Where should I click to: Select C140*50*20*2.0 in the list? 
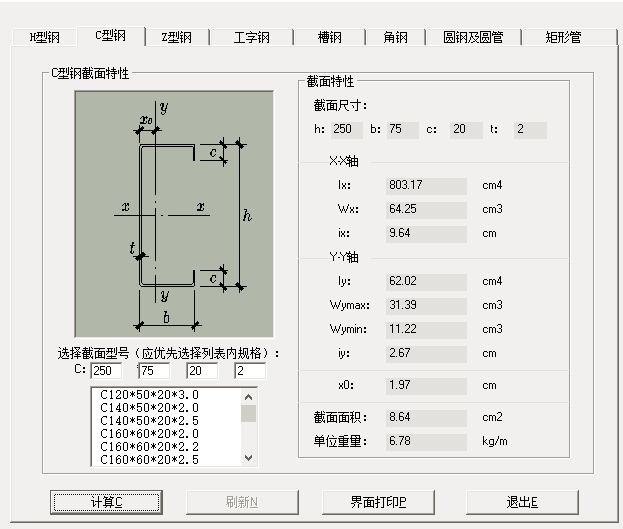click(166, 408)
